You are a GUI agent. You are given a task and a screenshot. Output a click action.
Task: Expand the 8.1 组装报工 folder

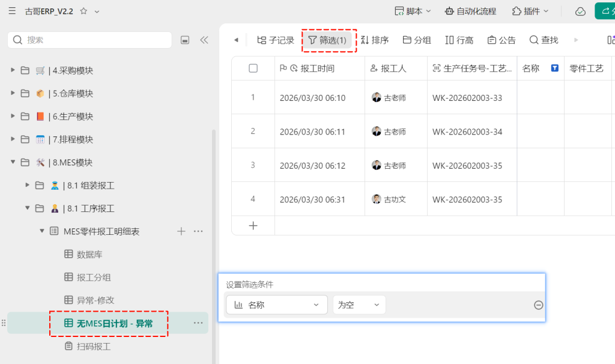(x=27, y=185)
